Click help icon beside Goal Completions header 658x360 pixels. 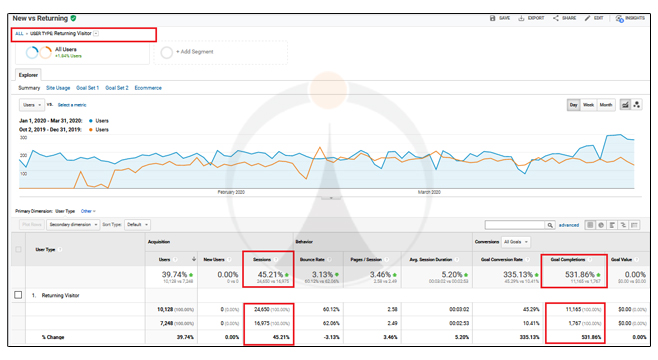click(x=590, y=260)
